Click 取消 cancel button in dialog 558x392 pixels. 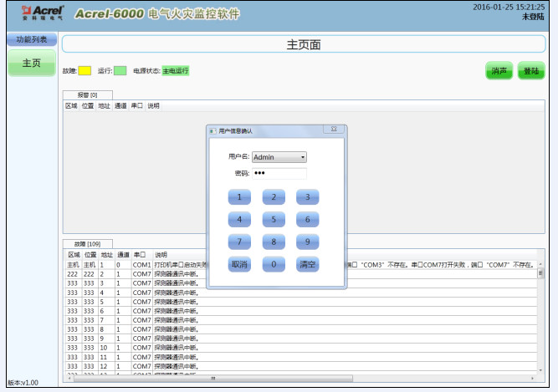(239, 264)
